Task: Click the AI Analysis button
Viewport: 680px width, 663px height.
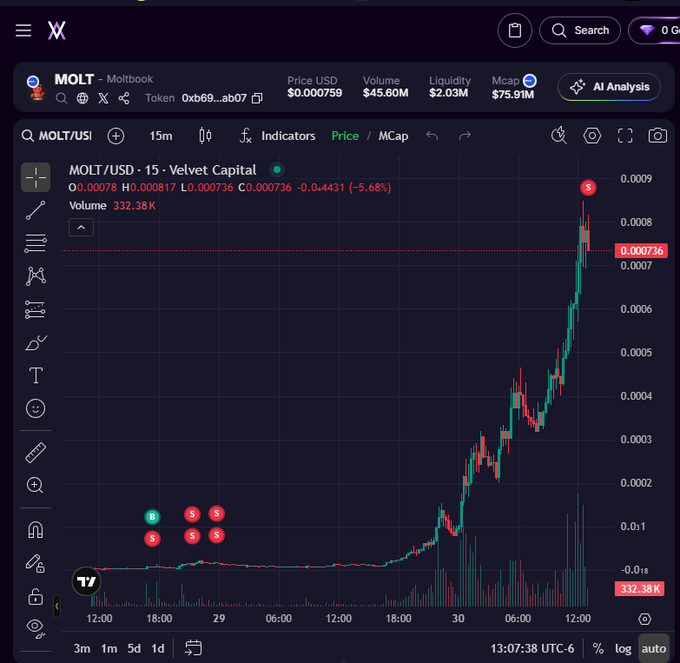Action: click(609, 87)
